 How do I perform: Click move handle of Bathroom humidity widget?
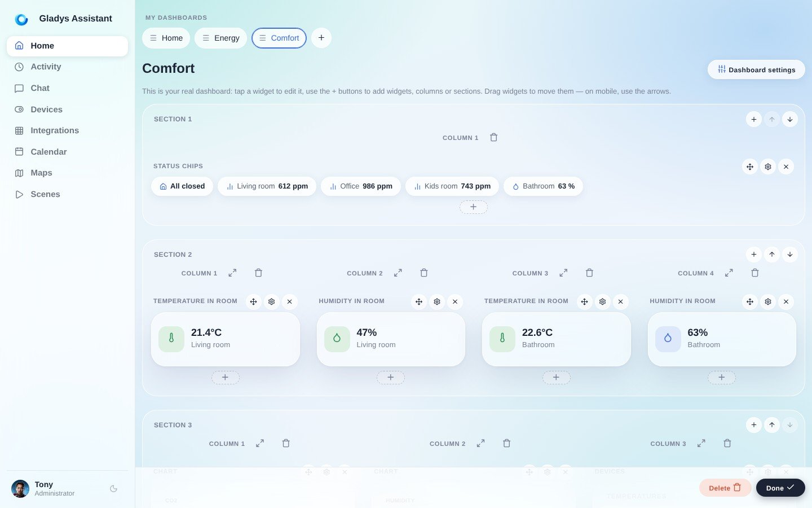pos(750,302)
